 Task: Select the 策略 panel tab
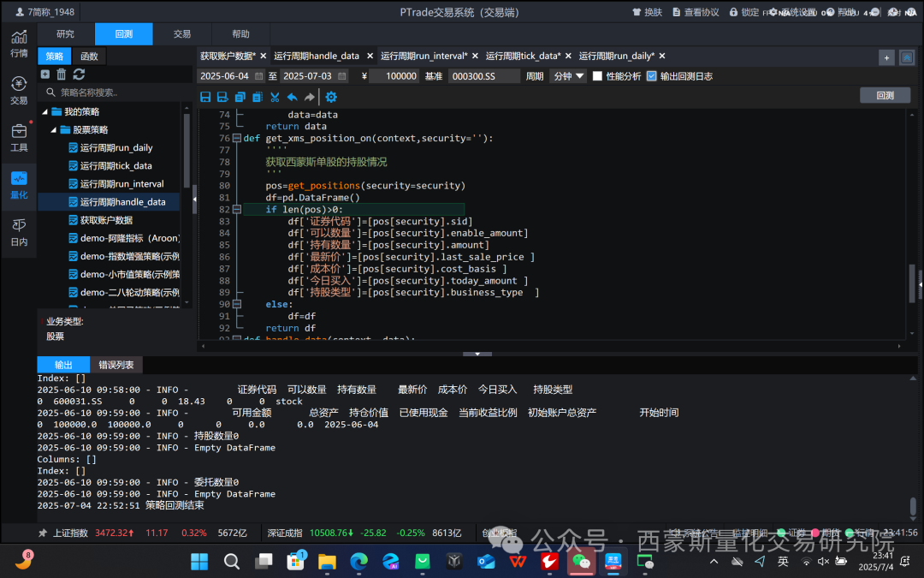54,56
